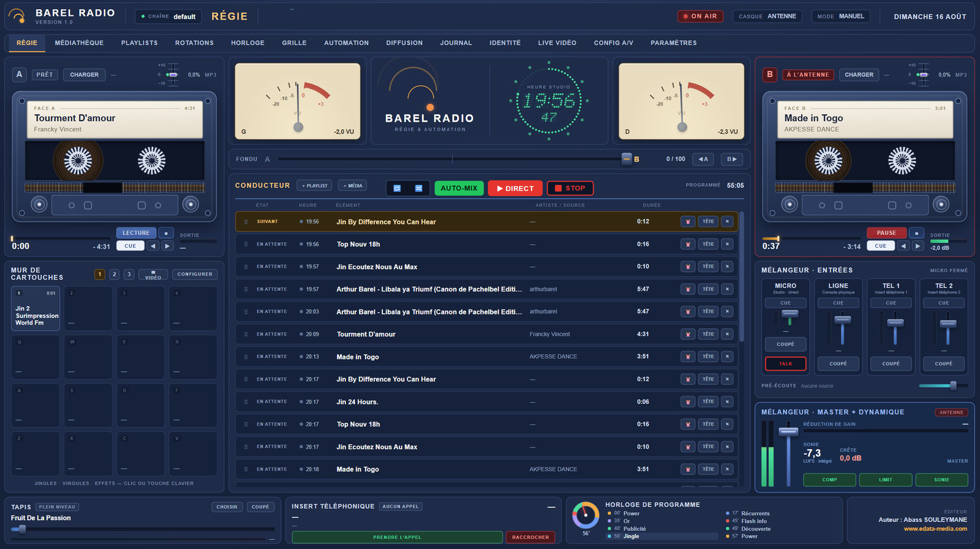Start DIRECT playback
This screenshot has height=549, width=980.
[x=515, y=189]
